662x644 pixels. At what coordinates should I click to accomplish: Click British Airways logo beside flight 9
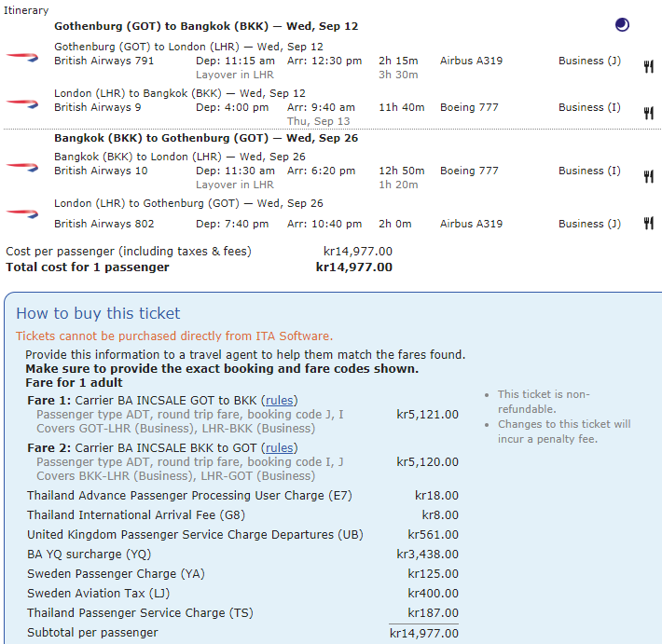click(x=22, y=103)
